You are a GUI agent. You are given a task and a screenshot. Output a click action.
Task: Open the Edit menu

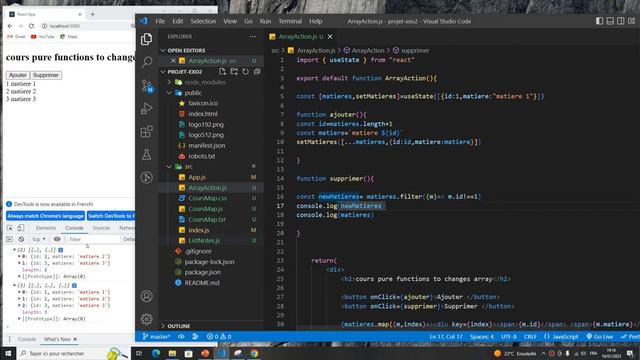178,21
